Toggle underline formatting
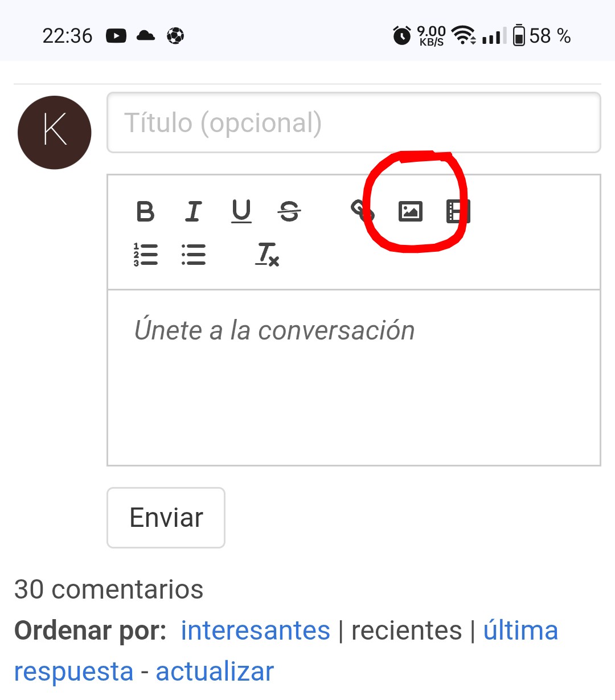 pyautogui.click(x=241, y=211)
